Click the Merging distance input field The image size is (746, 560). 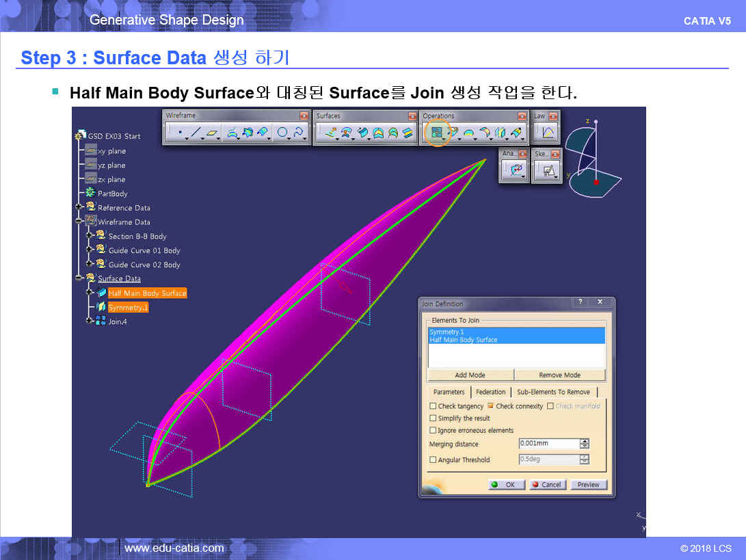(548, 444)
